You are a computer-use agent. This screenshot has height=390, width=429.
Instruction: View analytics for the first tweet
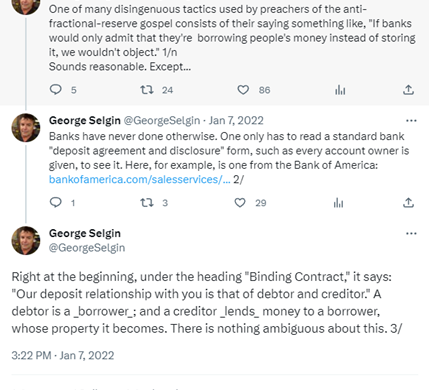340,89
